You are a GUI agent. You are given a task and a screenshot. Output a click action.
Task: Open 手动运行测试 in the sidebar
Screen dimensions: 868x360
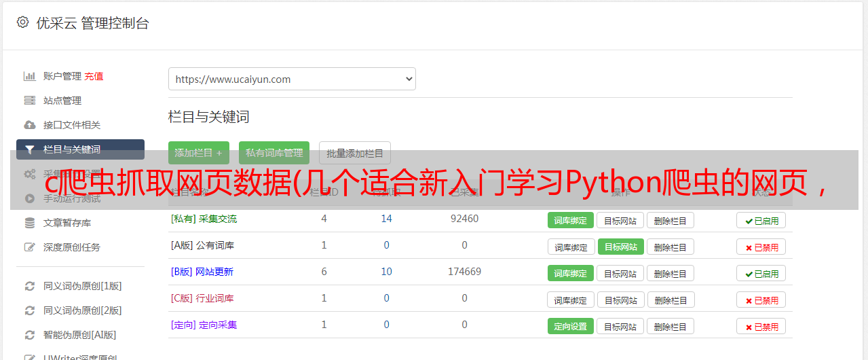(x=72, y=198)
